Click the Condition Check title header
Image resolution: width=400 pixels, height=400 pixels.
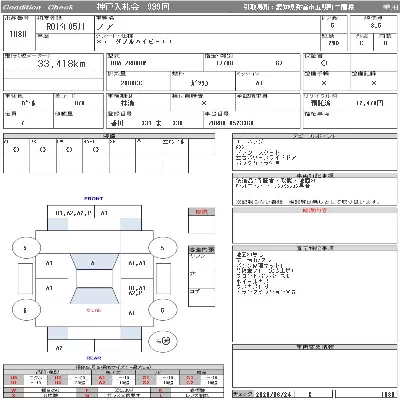pos(38,7)
